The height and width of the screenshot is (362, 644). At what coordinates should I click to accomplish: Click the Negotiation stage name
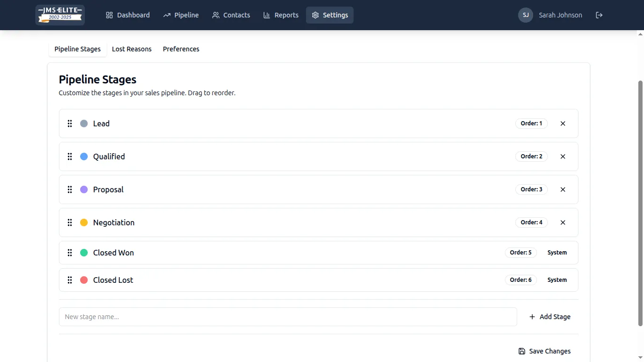(114, 222)
